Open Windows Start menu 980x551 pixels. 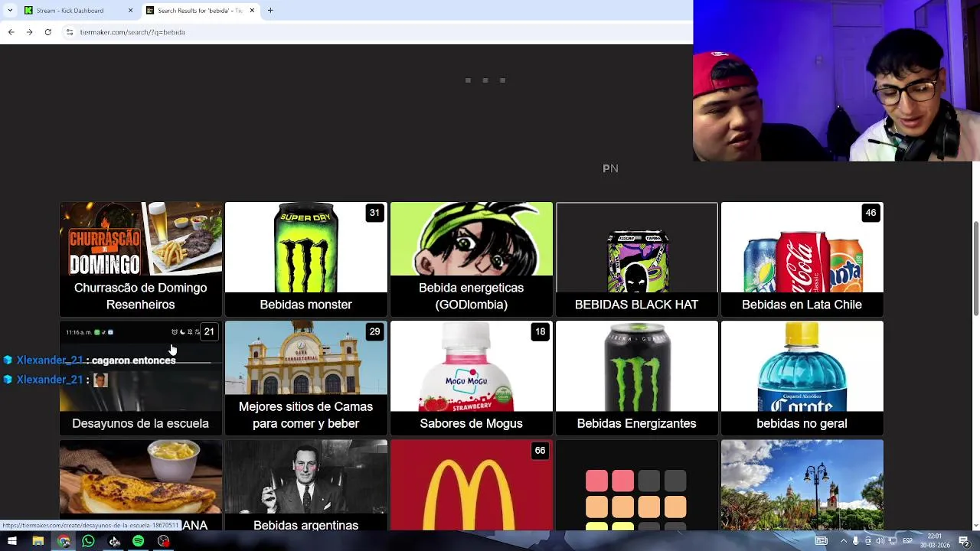[12, 541]
